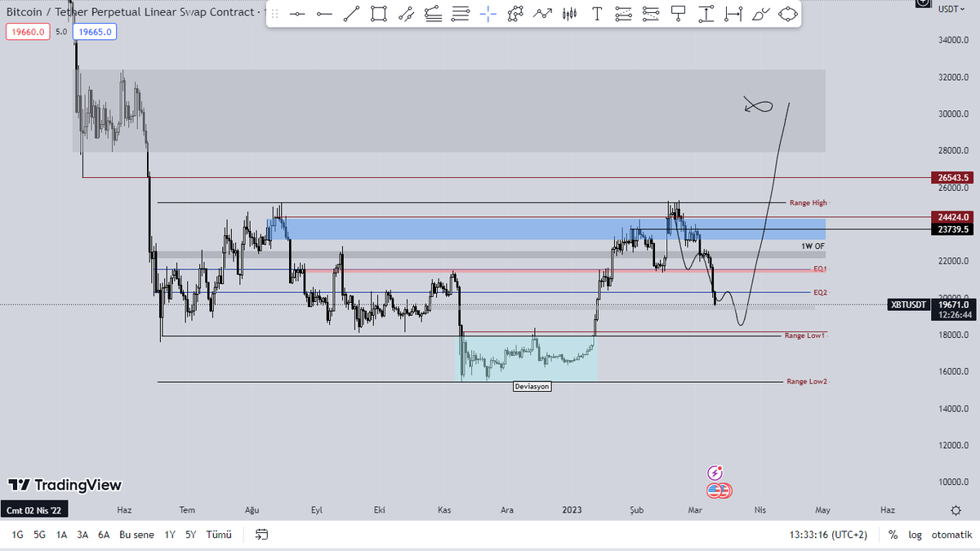Set time range to Tümü
The height and width of the screenshot is (551, 980).
(219, 535)
